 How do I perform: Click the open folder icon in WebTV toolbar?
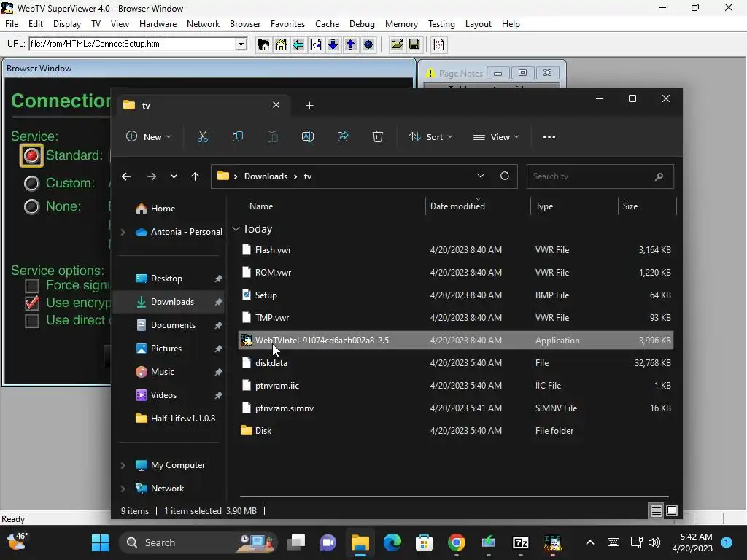(397, 44)
